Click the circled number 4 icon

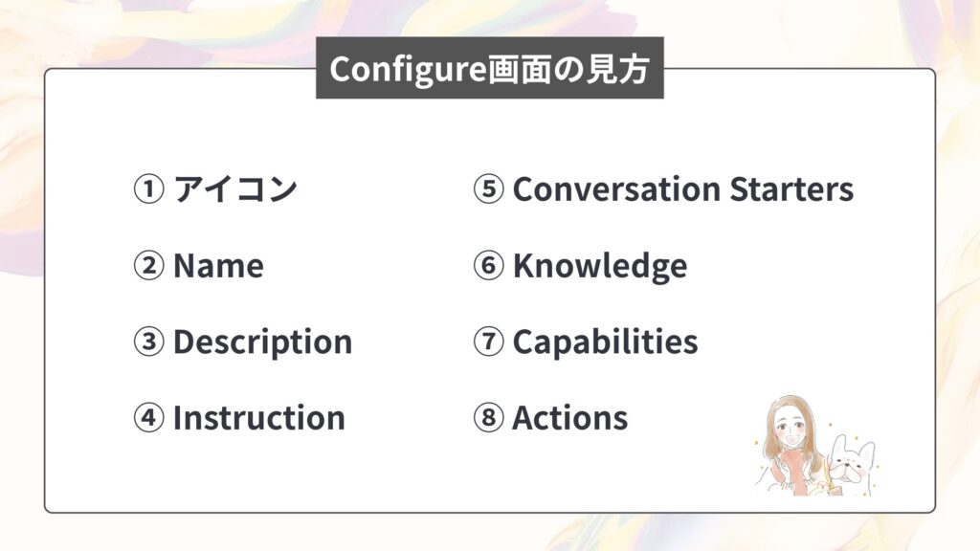click(148, 418)
